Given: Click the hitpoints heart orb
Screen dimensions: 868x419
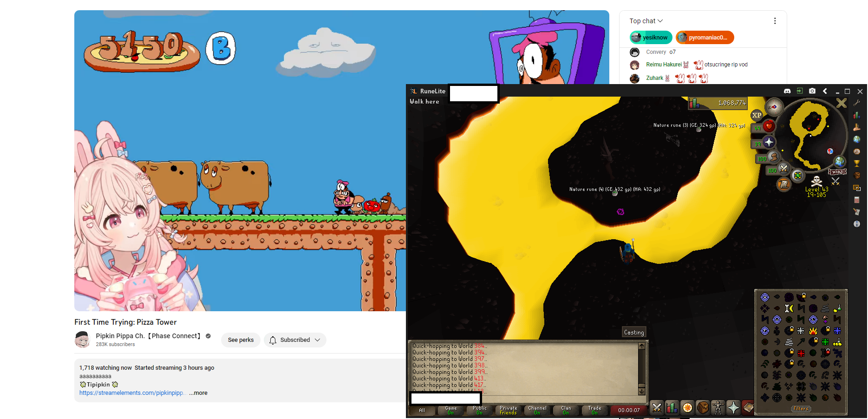Looking at the screenshot, I should pyautogui.click(x=769, y=126).
